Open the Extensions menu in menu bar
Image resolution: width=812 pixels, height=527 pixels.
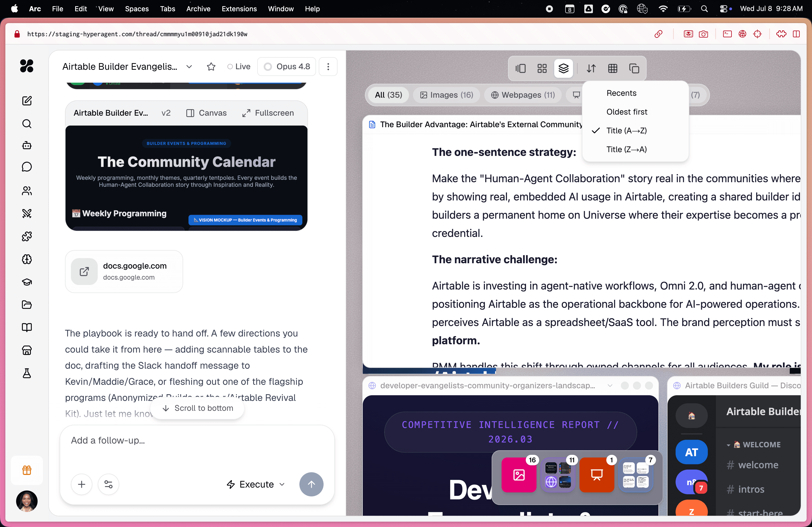[x=239, y=9]
